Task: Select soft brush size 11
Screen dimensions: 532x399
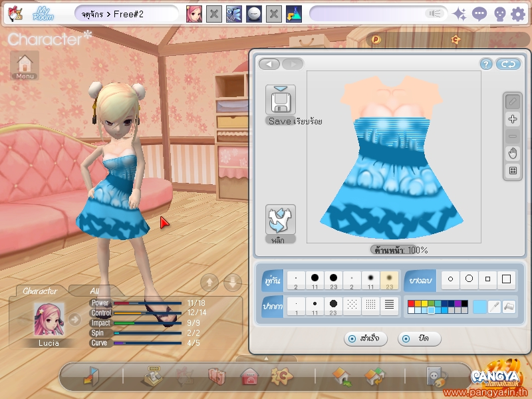Action: [370, 281]
